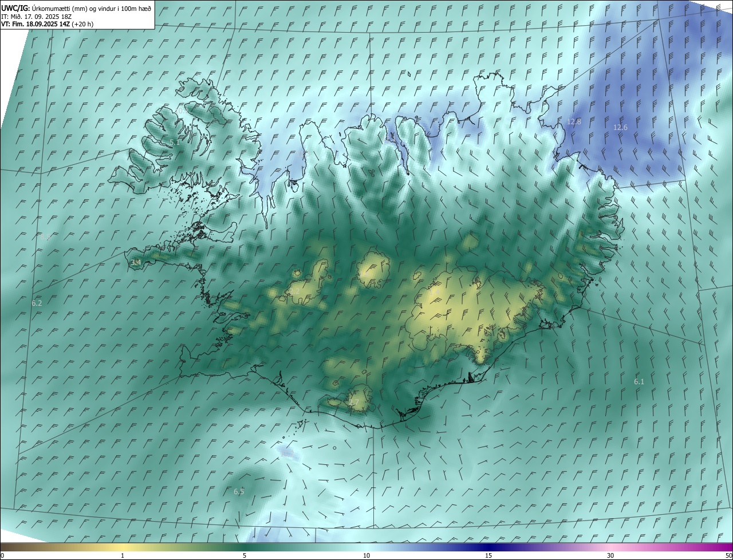Click the 15 tick on the color scale
Screen dimensions: 733x560
coord(488,555)
